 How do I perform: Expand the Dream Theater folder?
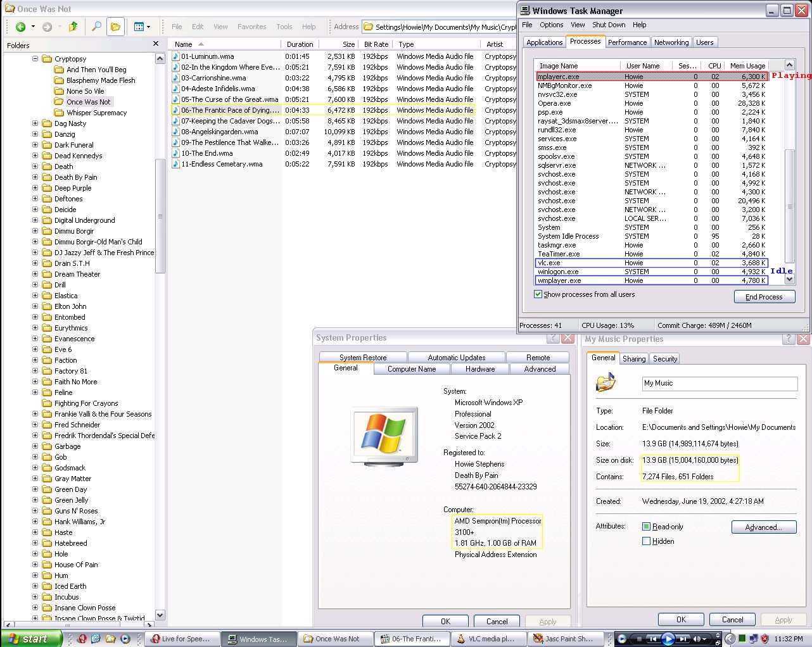(35, 274)
